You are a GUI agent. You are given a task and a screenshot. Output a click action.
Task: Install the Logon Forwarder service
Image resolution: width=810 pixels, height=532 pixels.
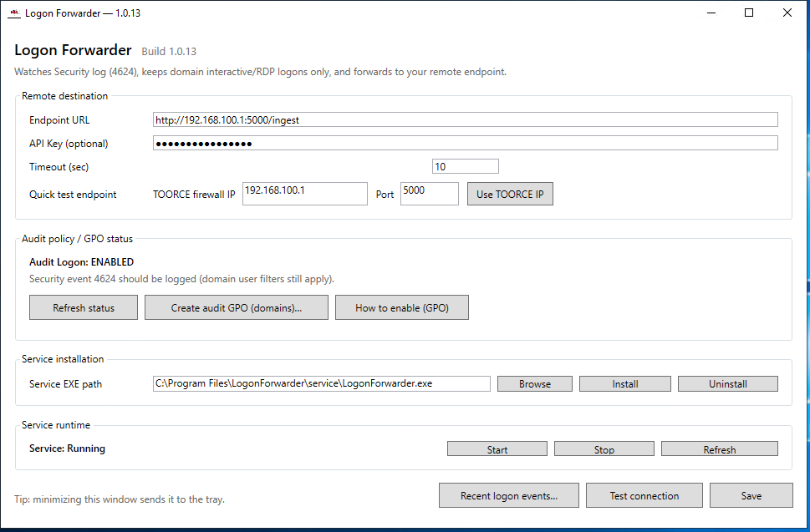click(625, 384)
